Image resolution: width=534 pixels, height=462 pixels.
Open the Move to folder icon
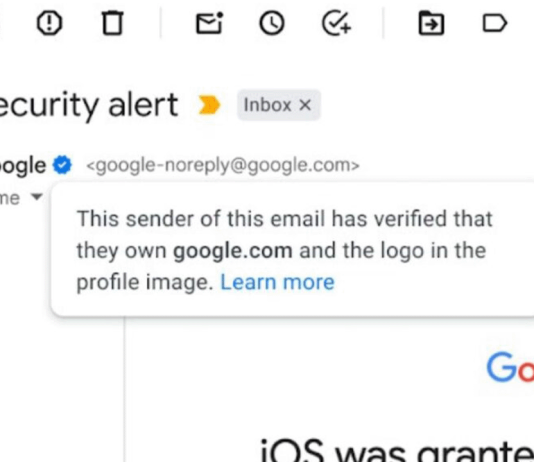click(x=431, y=23)
